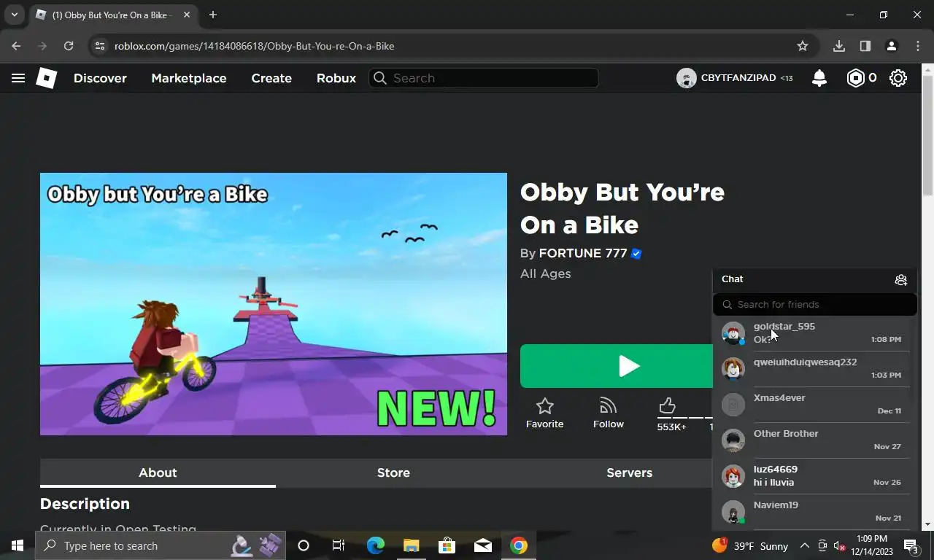Screen dimensions: 934x560
Task: Click the Search for friends field
Action: (814, 304)
